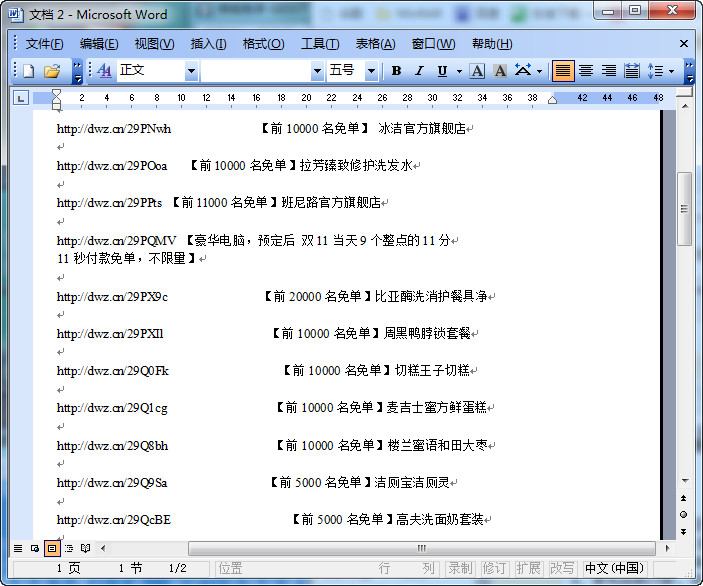Click link http://dwz.cn/29PX9c
703x586 pixels.
(x=112, y=297)
